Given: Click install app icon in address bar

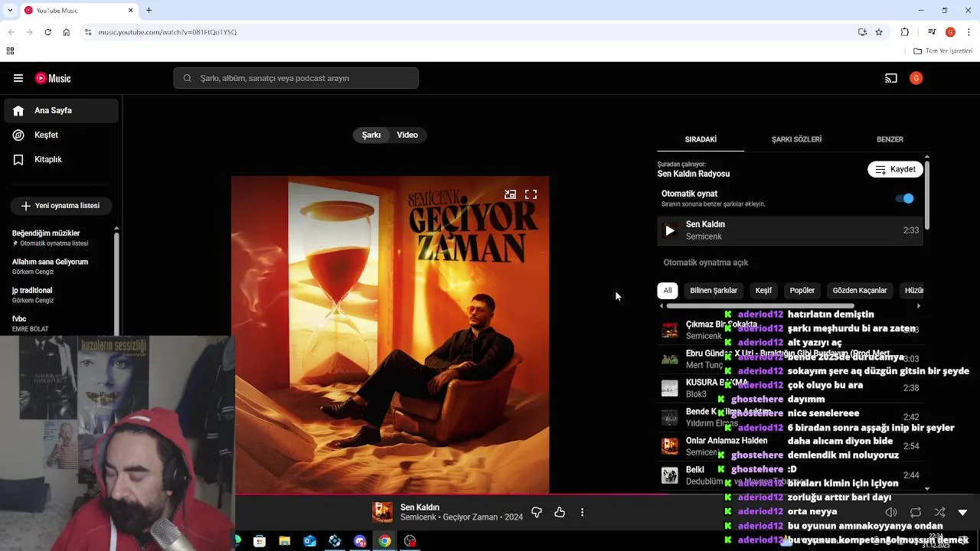Looking at the screenshot, I should (x=862, y=32).
